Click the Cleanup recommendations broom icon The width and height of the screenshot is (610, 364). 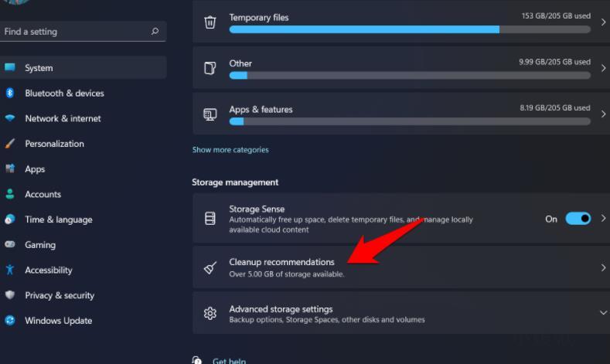coord(210,267)
